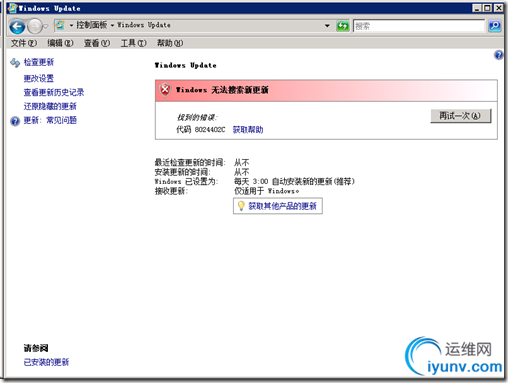Maximize the Windows Update window

487,8
